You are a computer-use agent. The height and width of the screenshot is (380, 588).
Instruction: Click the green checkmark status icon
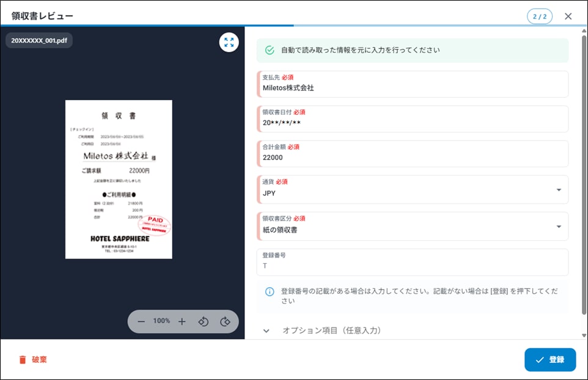(270, 51)
